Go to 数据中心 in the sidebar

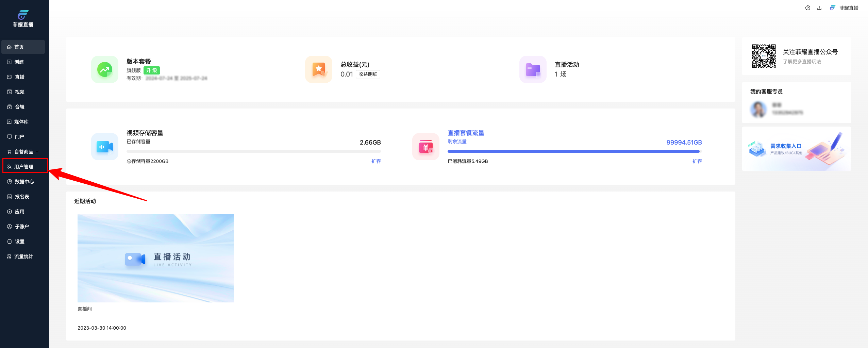[24, 182]
